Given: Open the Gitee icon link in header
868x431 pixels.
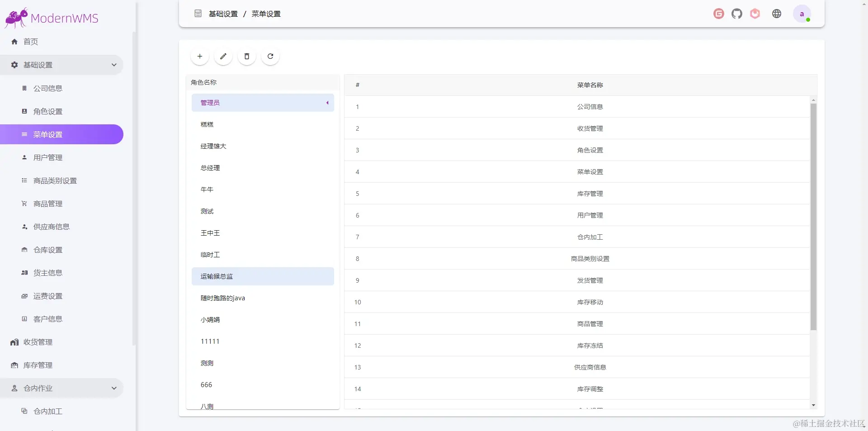Looking at the screenshot, I should click(x=719, y=14).
